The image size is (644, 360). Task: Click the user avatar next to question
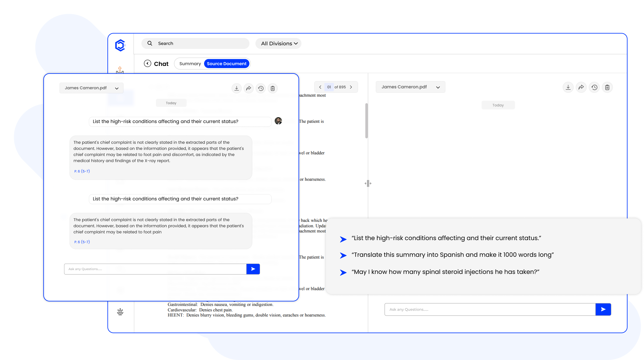278,121
